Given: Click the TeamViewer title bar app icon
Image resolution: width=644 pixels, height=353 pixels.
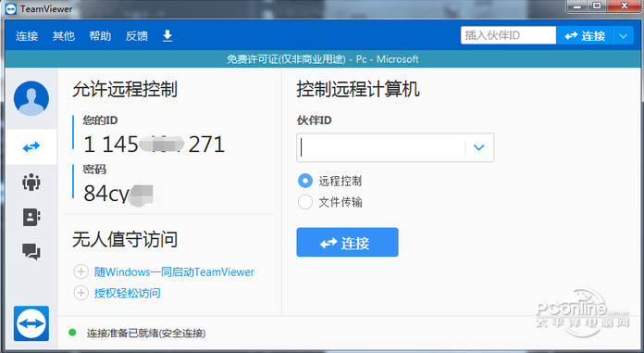Looking at the screenshot, I should (11, 8).
